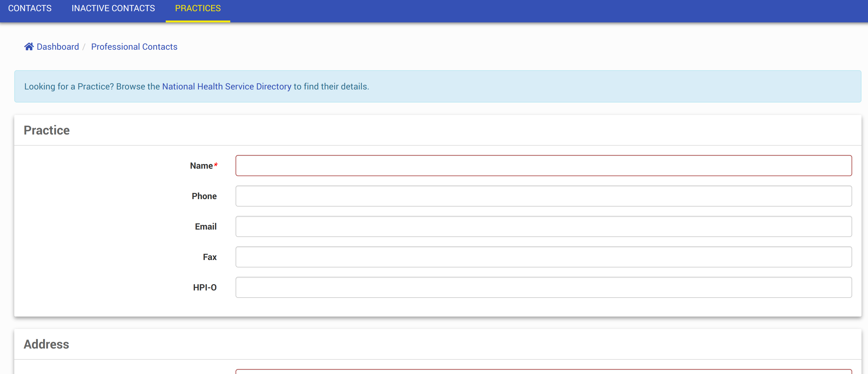This screenshot has width=868, height=374.
Task: Click the Fax field label
Action: coord(209,257)
